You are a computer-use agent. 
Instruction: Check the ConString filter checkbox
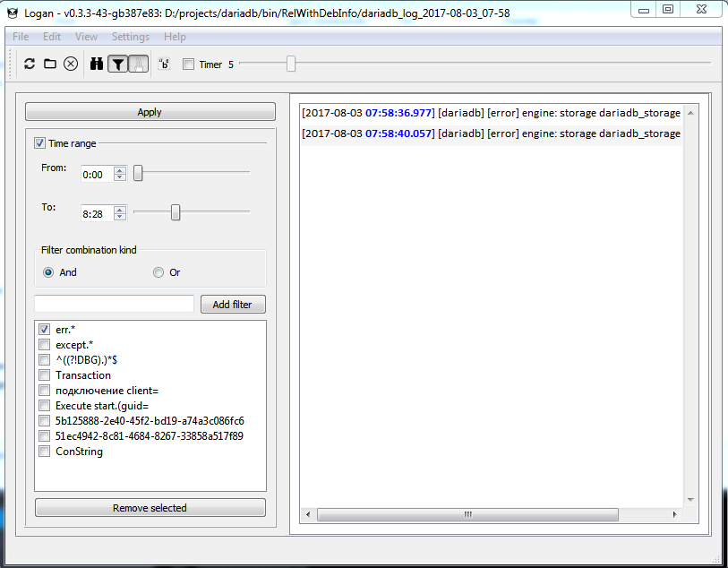pos(44,451)
